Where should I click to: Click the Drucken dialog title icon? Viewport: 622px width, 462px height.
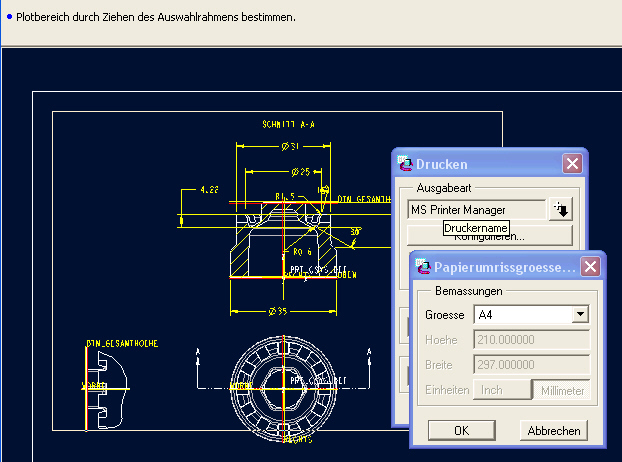coord(406,164)
